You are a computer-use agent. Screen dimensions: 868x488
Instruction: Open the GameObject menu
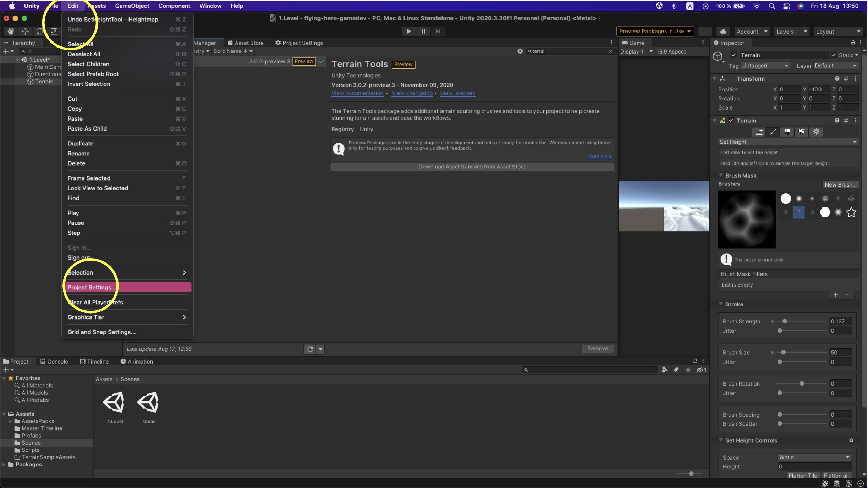click(132, 6)
